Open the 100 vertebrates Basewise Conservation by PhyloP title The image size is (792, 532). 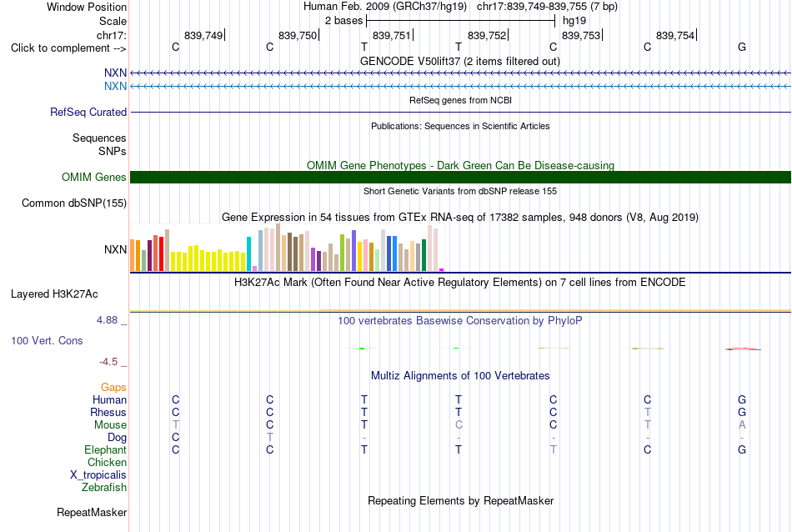[x=459, y=320]
